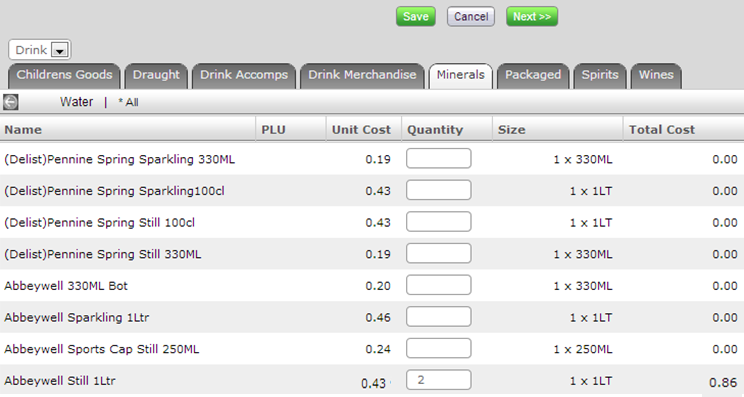Select the * All subcategory filter
Screen dimensions: 744x397
tap(128, 102)
